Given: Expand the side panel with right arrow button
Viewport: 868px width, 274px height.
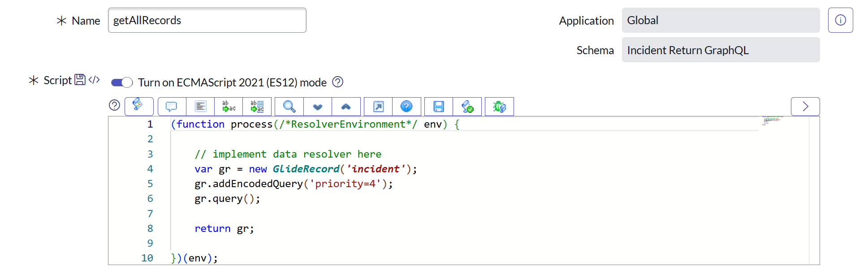Looking at the screenshot, I should (805, 107).
